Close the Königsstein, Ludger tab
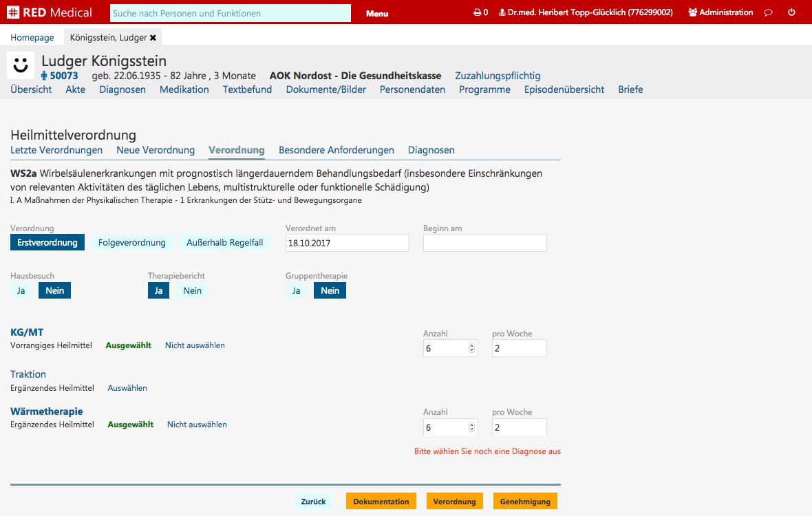The height and width of the screenshot is (516, 812). click(153, 38)
